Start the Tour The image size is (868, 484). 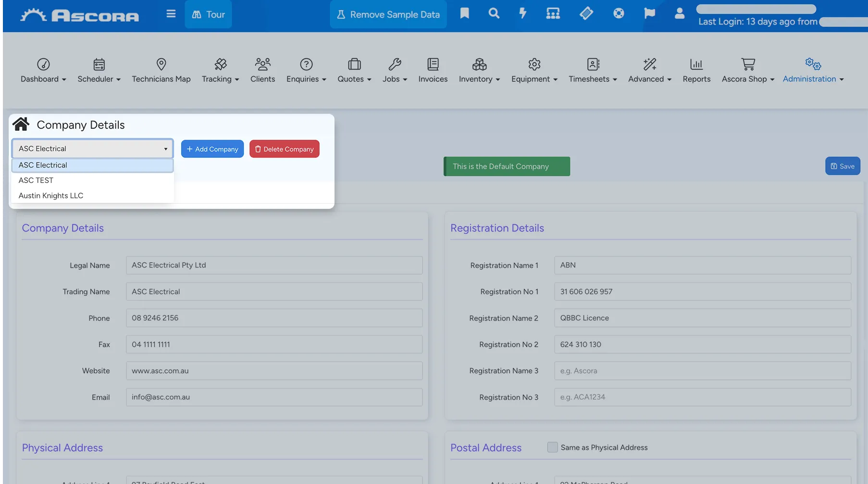[x=208, y=14]
